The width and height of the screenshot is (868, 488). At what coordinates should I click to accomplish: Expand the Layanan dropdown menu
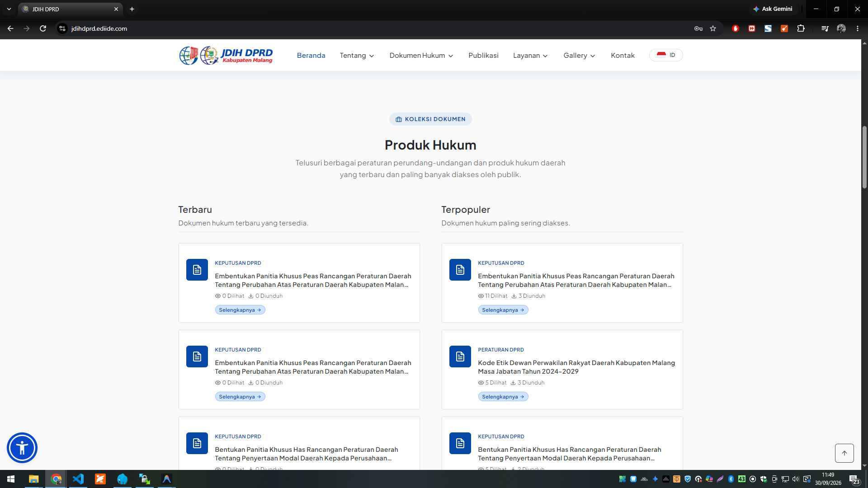[x=531, y=56]
